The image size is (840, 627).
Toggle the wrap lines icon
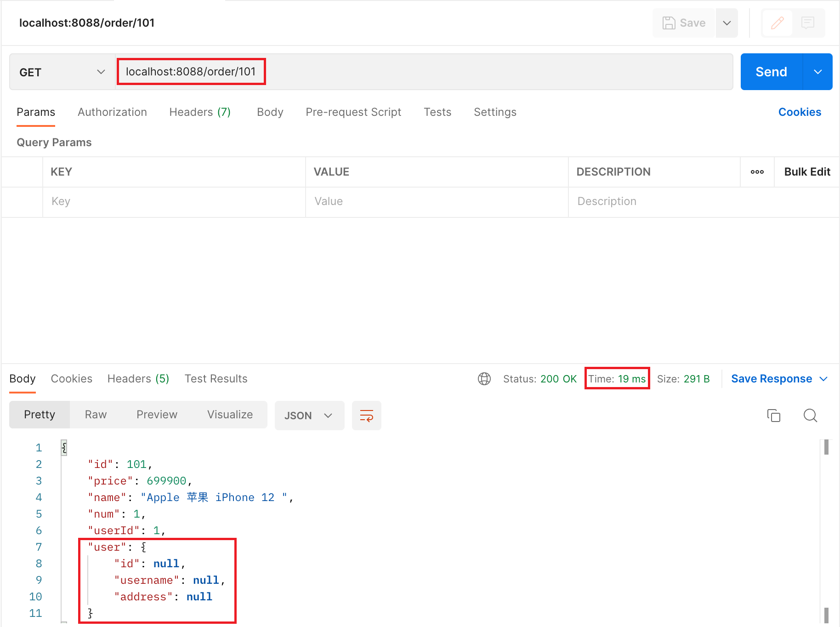click(x=366, y=416)
